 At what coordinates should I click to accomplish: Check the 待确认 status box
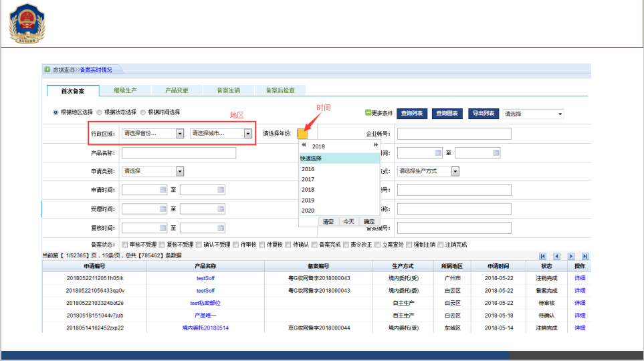click(288, 245)
